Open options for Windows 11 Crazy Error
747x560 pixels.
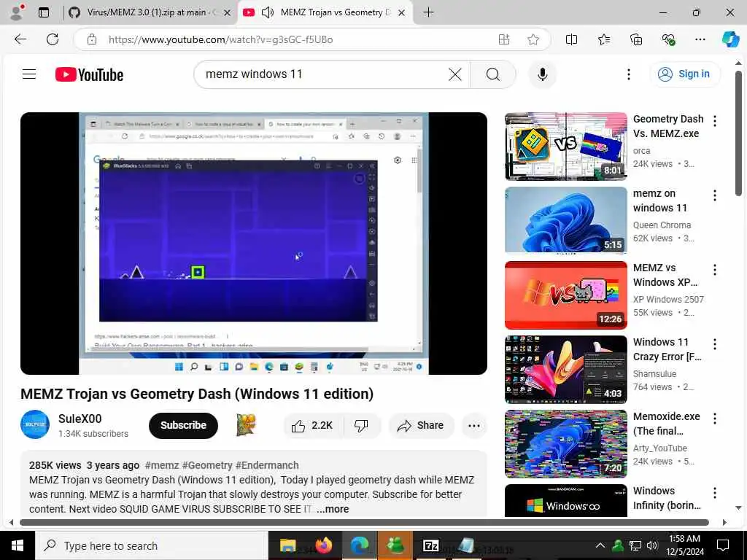coord(715,344)
